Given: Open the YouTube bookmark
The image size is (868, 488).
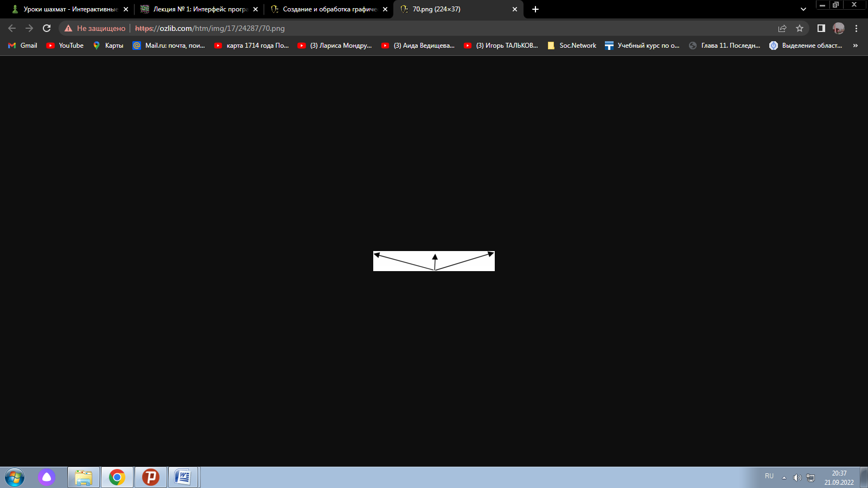Looking at the screenshot, I should pyautogui.click(x=65, y=46).
